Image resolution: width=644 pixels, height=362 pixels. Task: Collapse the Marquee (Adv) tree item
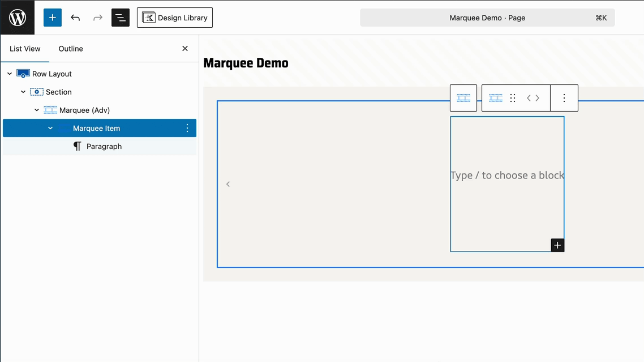[36, 110]
